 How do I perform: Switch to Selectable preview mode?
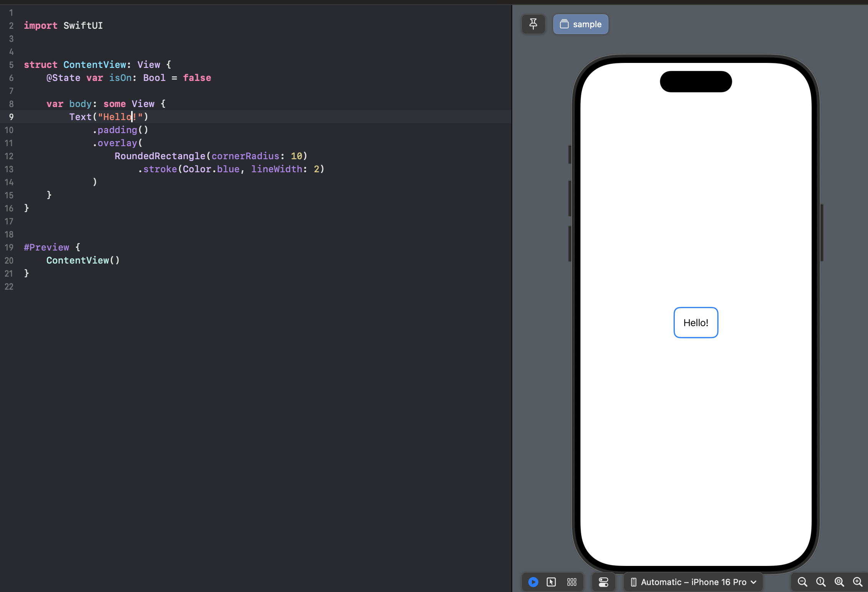pos(551,582)
